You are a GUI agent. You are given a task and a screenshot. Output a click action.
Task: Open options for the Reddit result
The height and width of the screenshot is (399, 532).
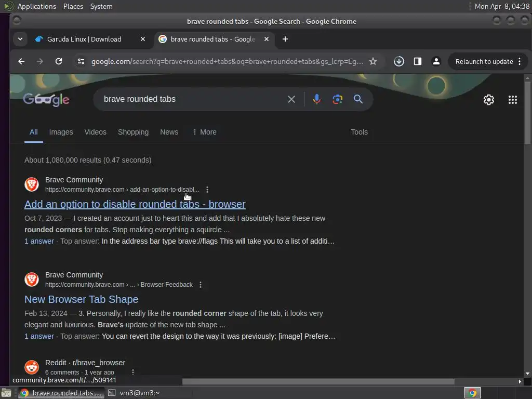(x=133, y=372)
